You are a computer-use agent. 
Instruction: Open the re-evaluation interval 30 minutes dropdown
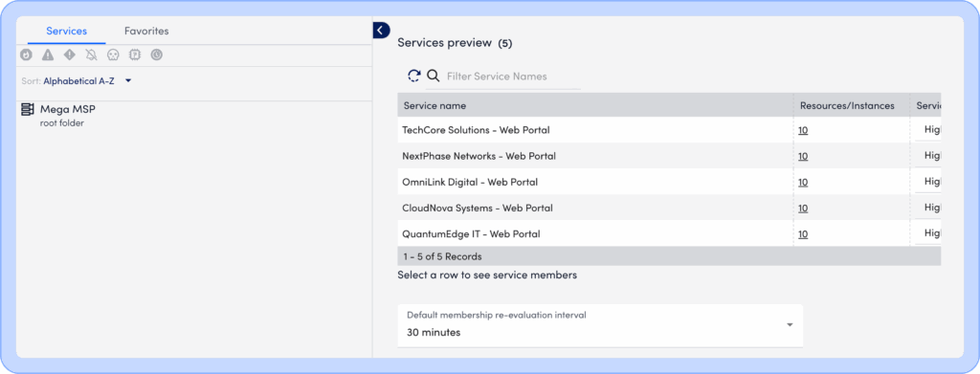tap(600, 325)
